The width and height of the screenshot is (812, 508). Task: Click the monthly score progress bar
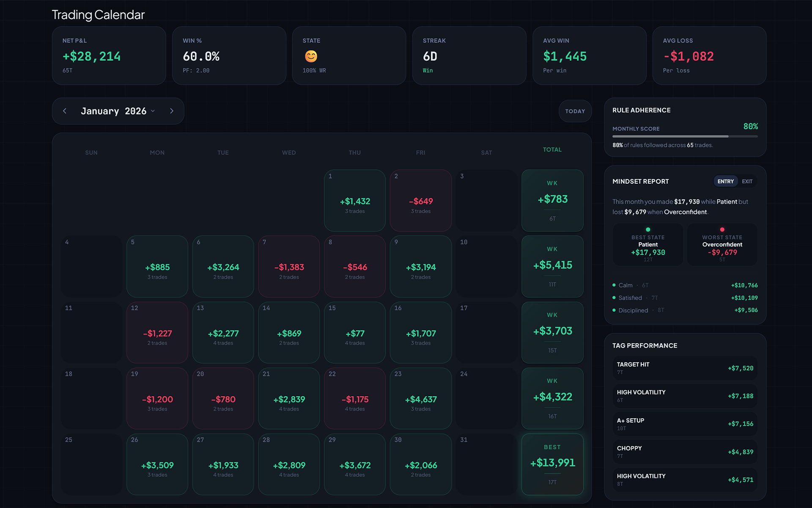tap(685, 136)
